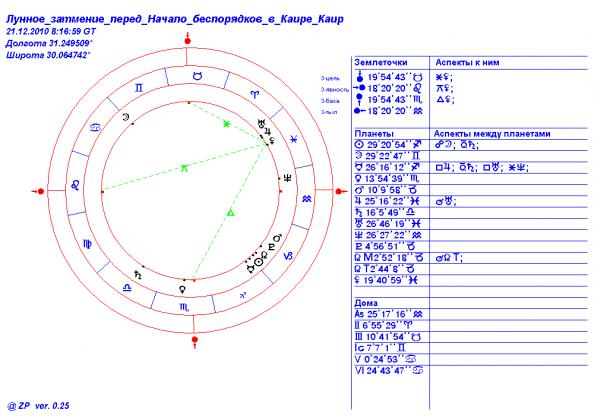Click the Neptune glyph inside the chart wheel

coord(288,177)
